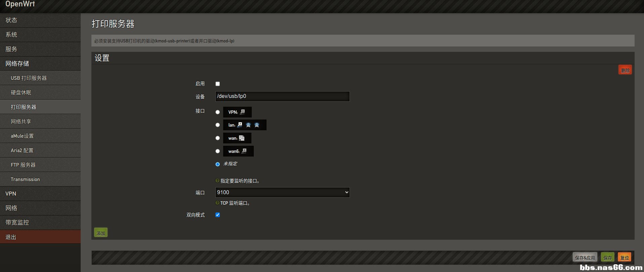Viewport: 644px width, 272px height.
Task: Click the wan6 interface network icon
Action: pyautogui.click(x=244, y=151)
